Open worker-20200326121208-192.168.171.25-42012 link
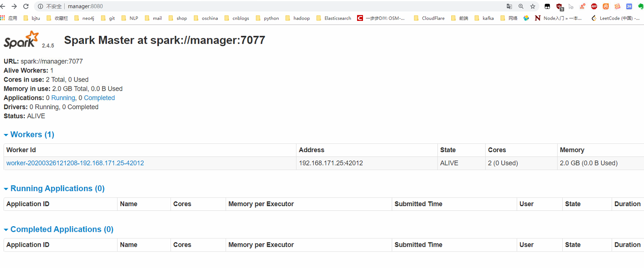 tap(75, 163)
